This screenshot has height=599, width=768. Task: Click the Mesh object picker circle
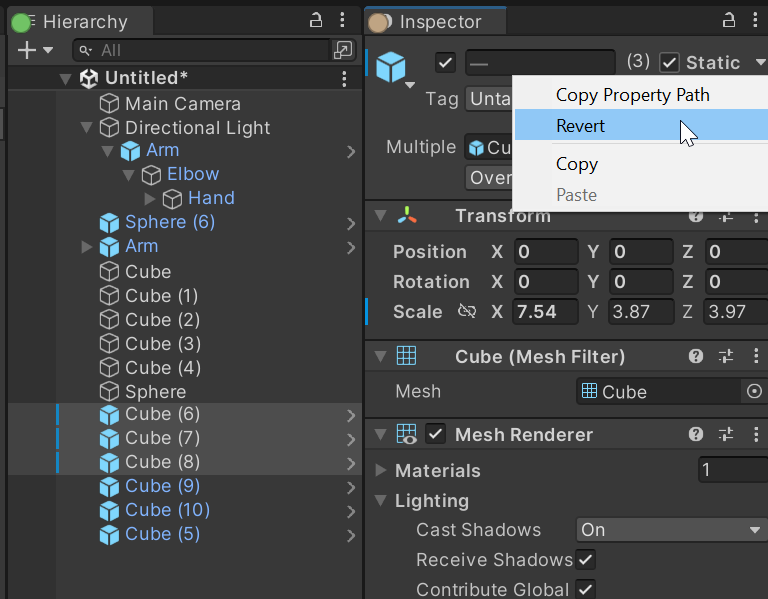click(754, 392)
